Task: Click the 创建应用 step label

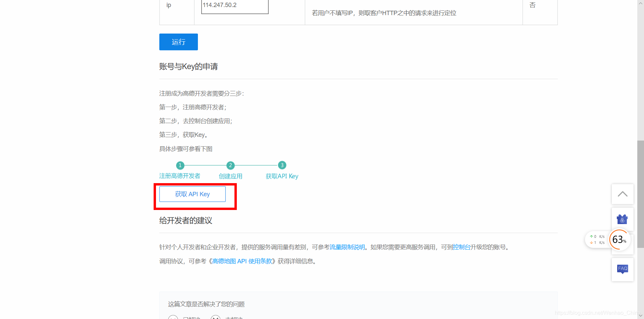Action: click(230, 176)
